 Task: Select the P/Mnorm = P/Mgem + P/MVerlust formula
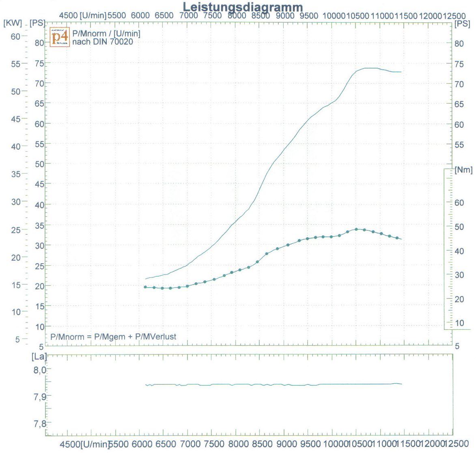(113, 337)
